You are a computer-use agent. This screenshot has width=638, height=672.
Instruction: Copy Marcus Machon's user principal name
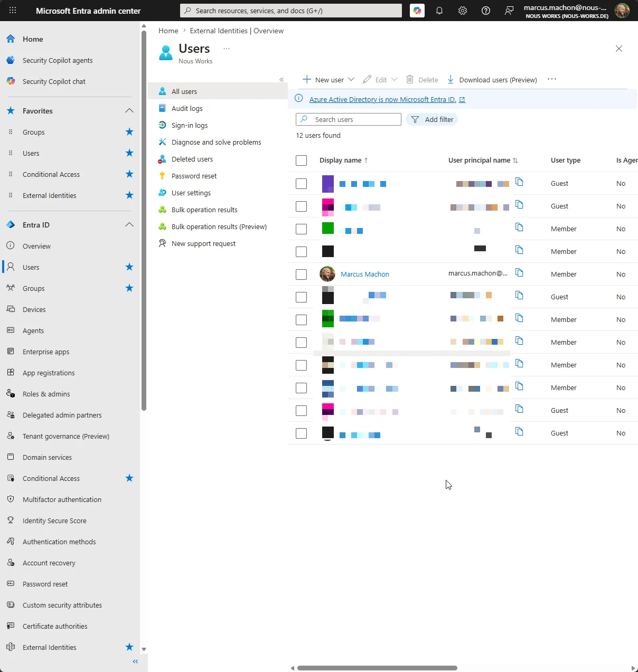pos(519,273)
